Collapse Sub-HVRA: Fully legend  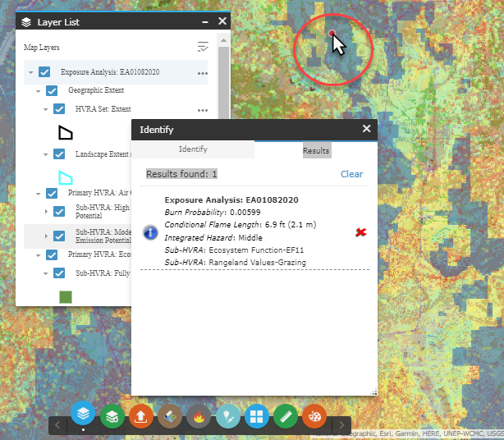[46, 273]
